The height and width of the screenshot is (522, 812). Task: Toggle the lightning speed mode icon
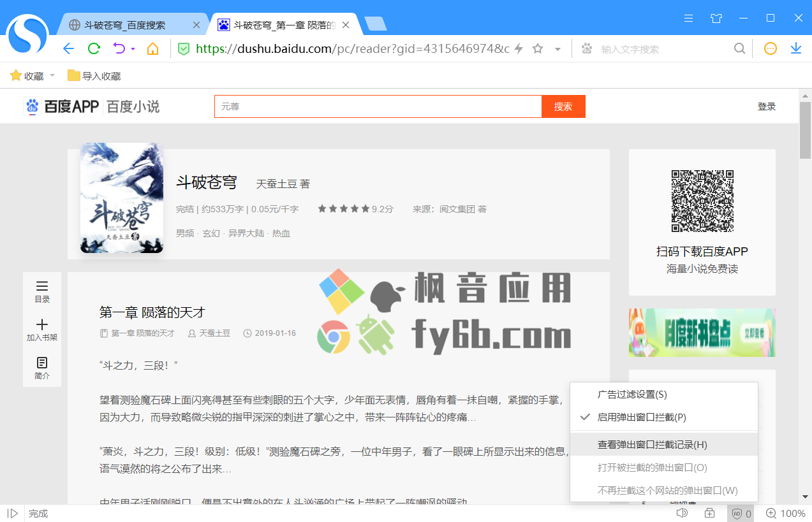pyautogui.click(x=519, y=49)
